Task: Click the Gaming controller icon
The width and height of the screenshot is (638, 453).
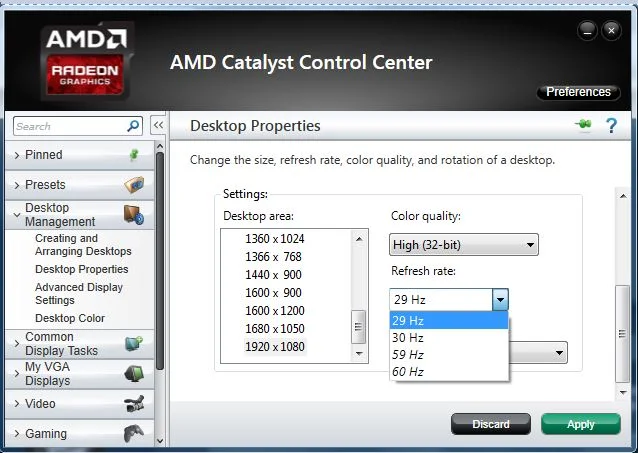Action: [134, 433]
